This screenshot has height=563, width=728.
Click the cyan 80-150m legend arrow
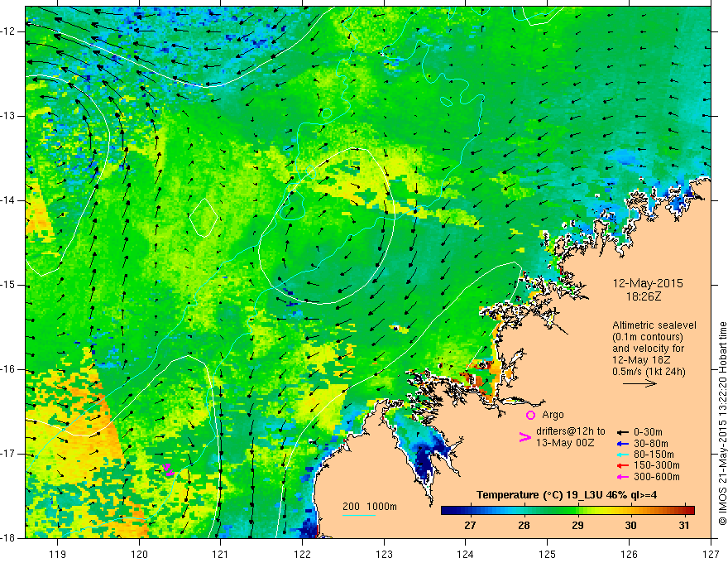click(x=623, y=455)
